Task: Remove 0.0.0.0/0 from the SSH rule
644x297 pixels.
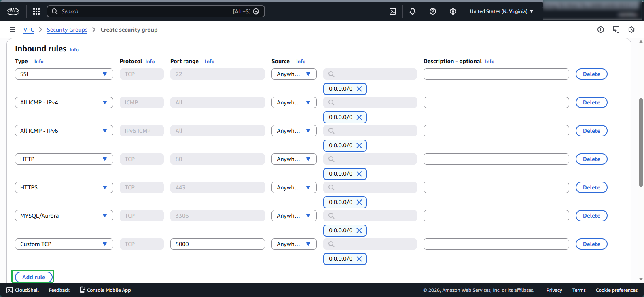Action: pos(359,89)
